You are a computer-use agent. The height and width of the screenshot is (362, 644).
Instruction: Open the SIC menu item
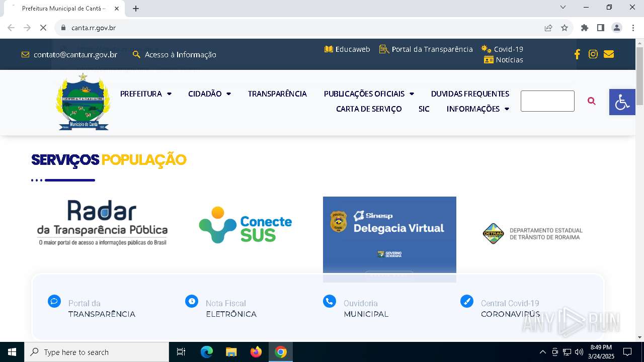pyautogui.click(x=424, y=109)
